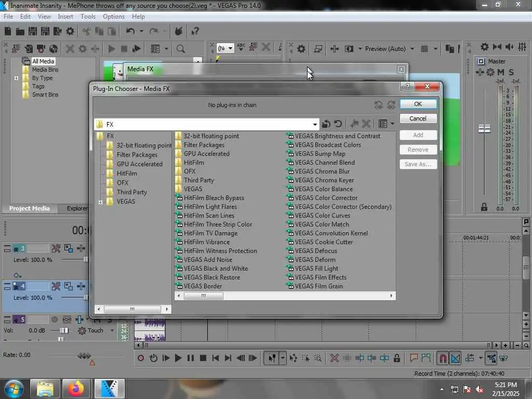Click the Windows Start button
The width and height of the screenshot is (532, 399).
point(14,389)
